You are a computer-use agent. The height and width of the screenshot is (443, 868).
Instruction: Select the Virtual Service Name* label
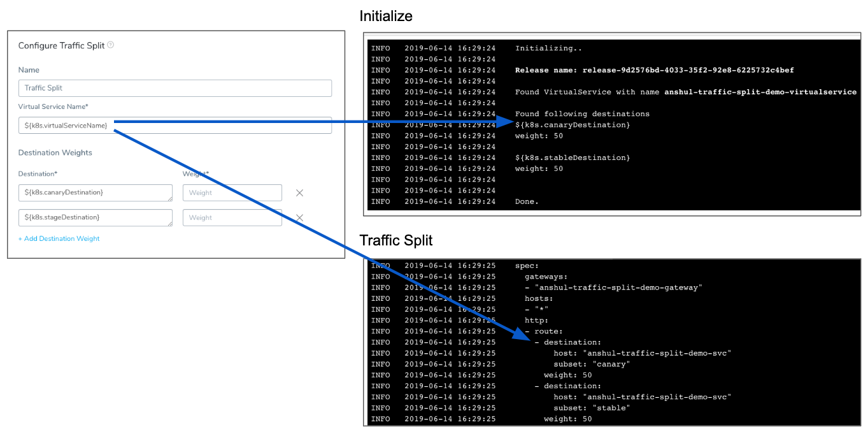click(53, 106)
